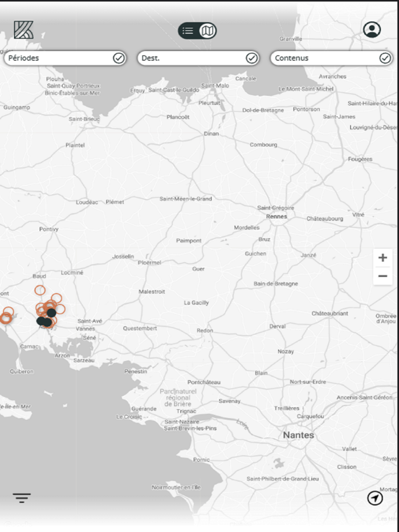Click the Quiberon label
This screenshot has height=532, width=399.
tap(22, 371)
